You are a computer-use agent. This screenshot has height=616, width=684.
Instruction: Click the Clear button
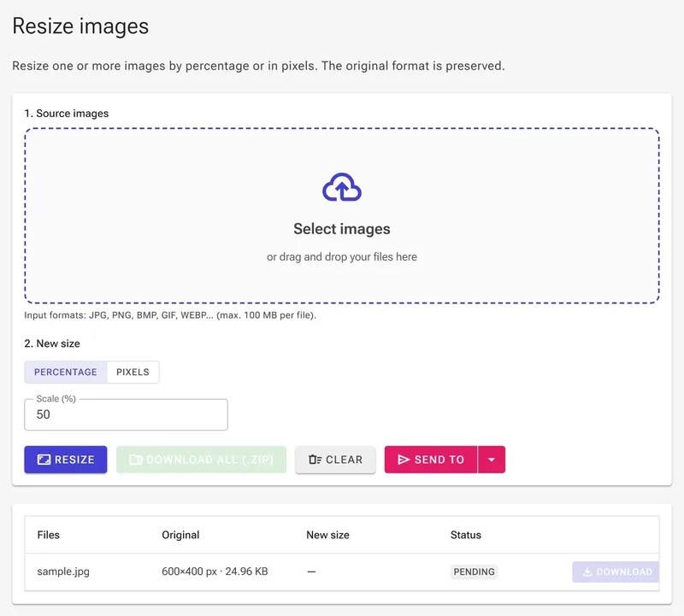(335, 460)
